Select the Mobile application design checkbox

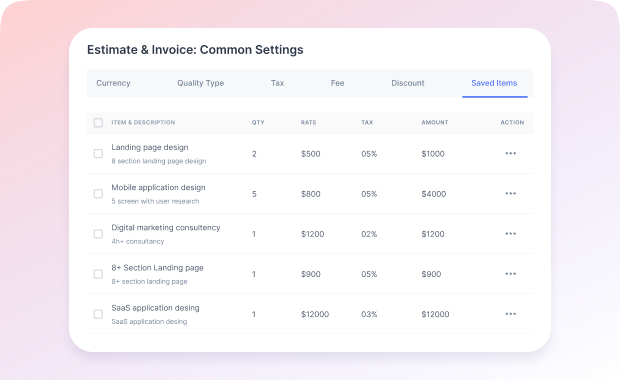[98, 194]
